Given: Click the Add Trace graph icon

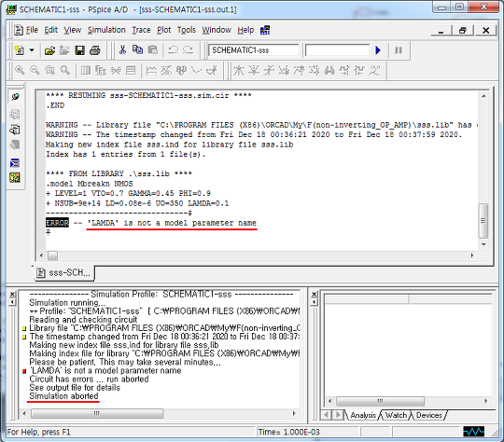Looking at the screenshot, I should [x=151, y=70].
